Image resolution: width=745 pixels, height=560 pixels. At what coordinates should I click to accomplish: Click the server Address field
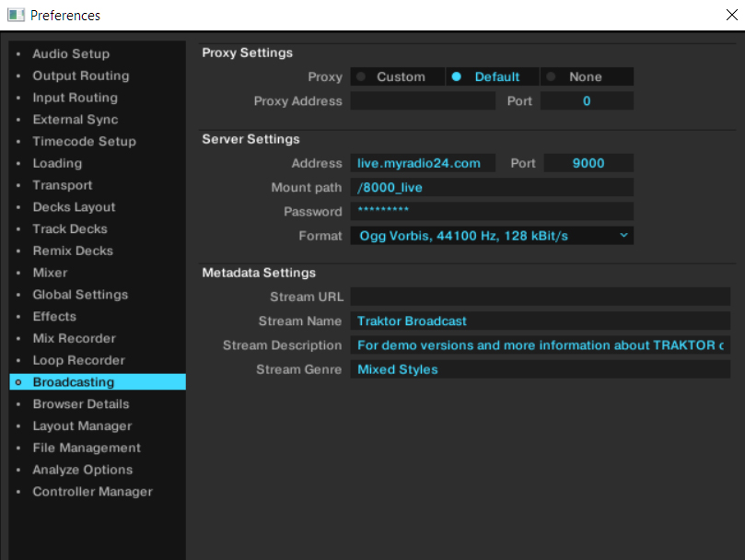[423, 163]
